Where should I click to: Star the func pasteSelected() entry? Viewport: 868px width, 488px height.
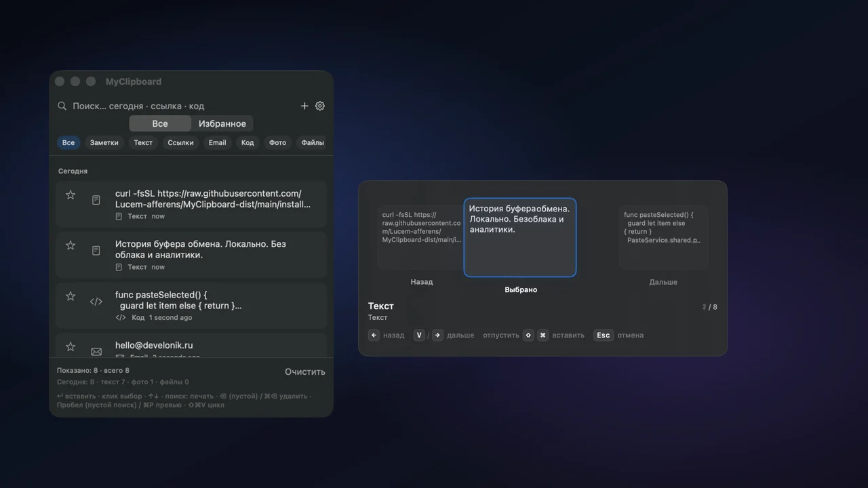(71, 296)
